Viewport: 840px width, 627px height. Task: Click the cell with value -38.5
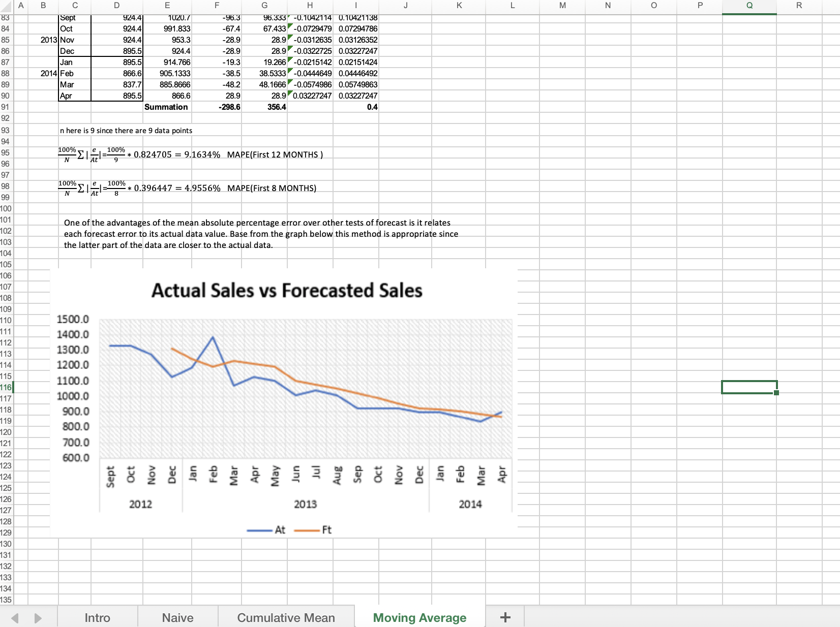(217, 73)
